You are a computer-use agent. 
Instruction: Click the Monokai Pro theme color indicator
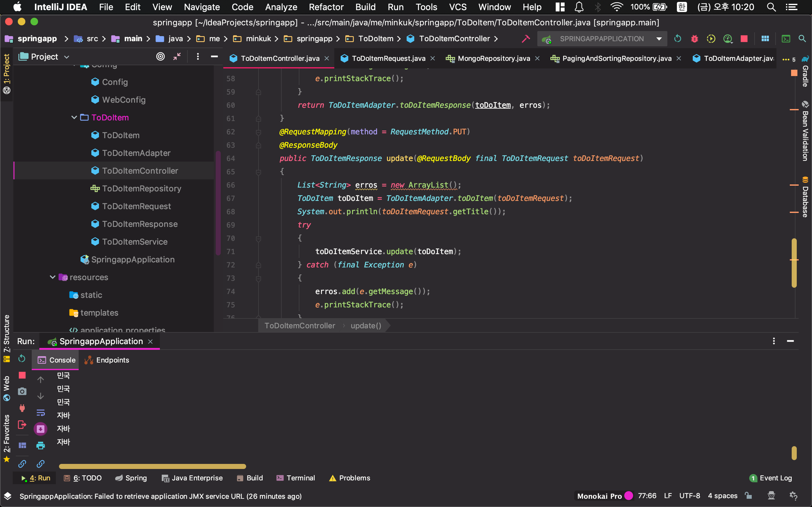coord(629,496)
